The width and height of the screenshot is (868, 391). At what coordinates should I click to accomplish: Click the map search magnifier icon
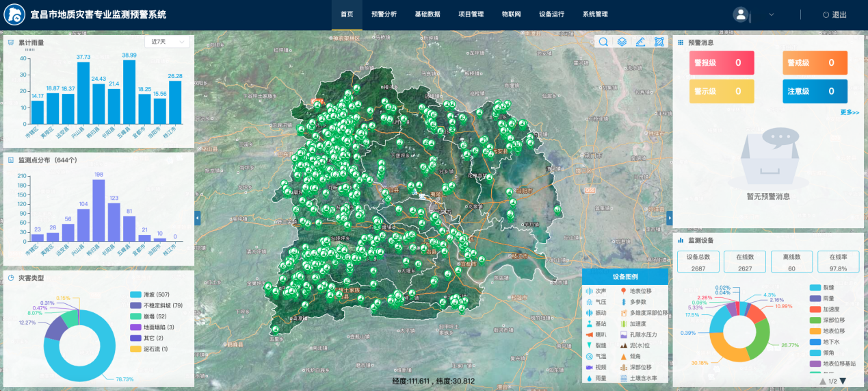pos(604,42)
